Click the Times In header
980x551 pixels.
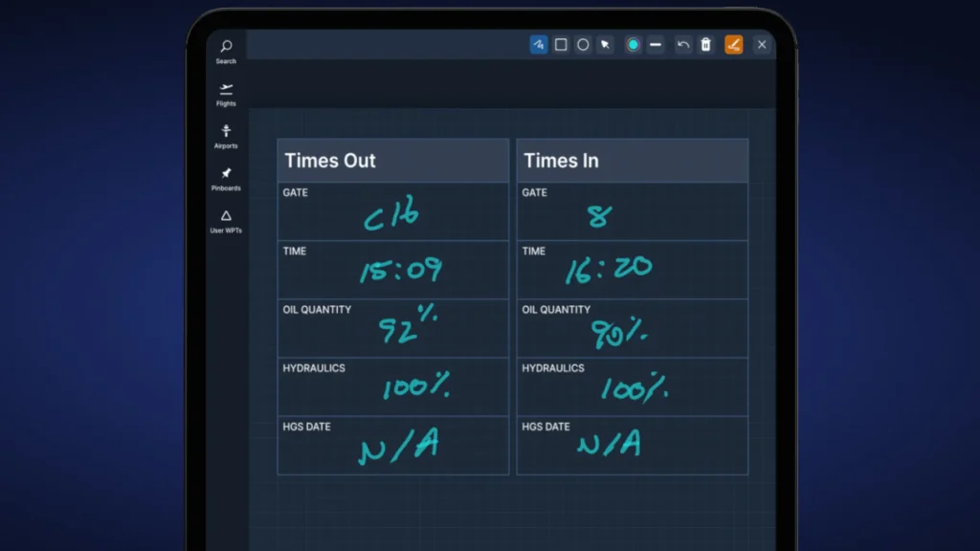coord(561,161)
